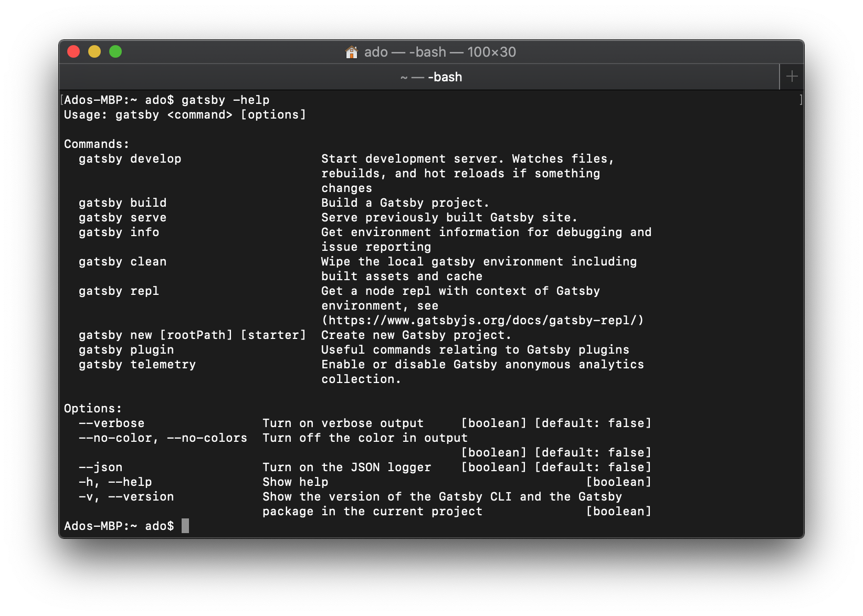Click the 'gatsby build' command text
The image size is (863, 616).
pos(122,203)
